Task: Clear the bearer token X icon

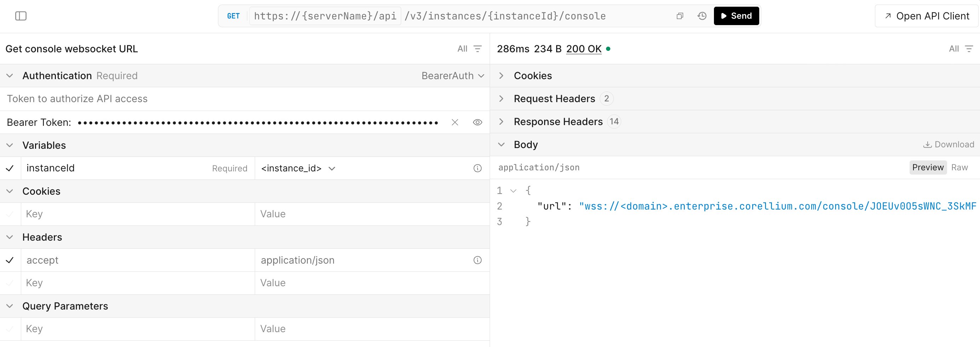Action: pyautogui.click(x=455, y=122)
